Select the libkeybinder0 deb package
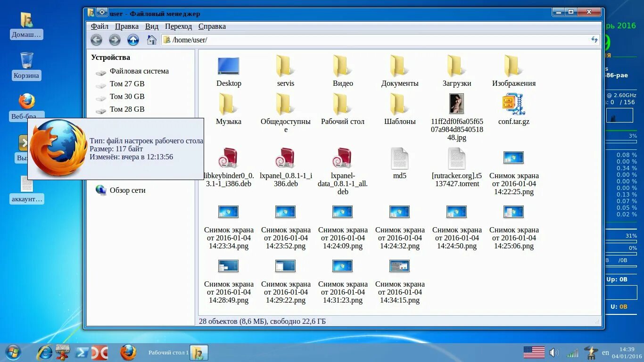Screen dimensions: 644x362 click(229, 167)
